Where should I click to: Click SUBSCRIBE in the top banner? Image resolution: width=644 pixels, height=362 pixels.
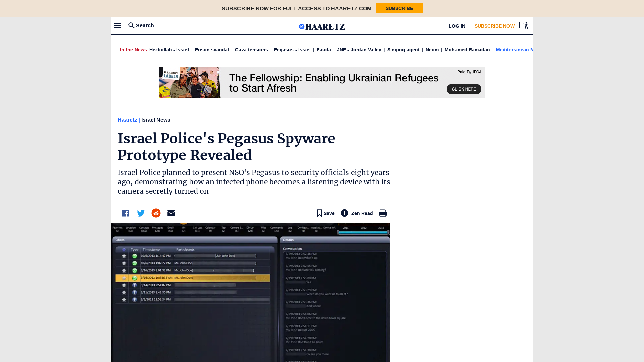click(x=399, y=8)
